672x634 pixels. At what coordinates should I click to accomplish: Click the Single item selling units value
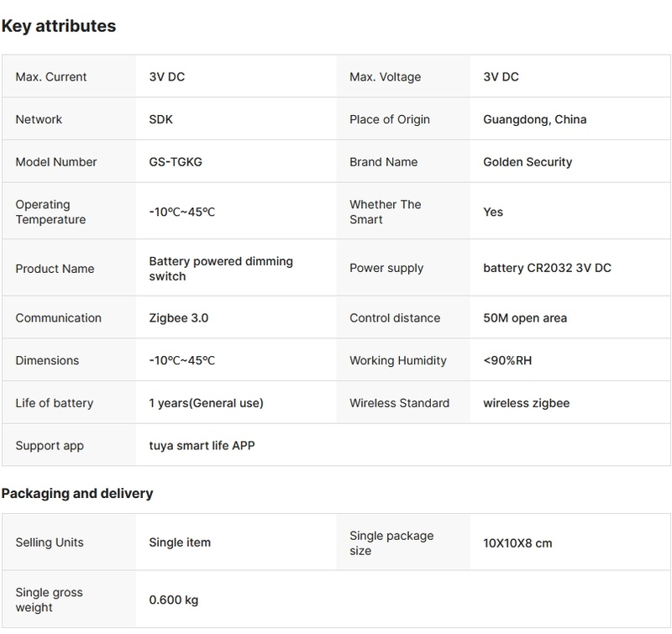click(x=180, y=542)
